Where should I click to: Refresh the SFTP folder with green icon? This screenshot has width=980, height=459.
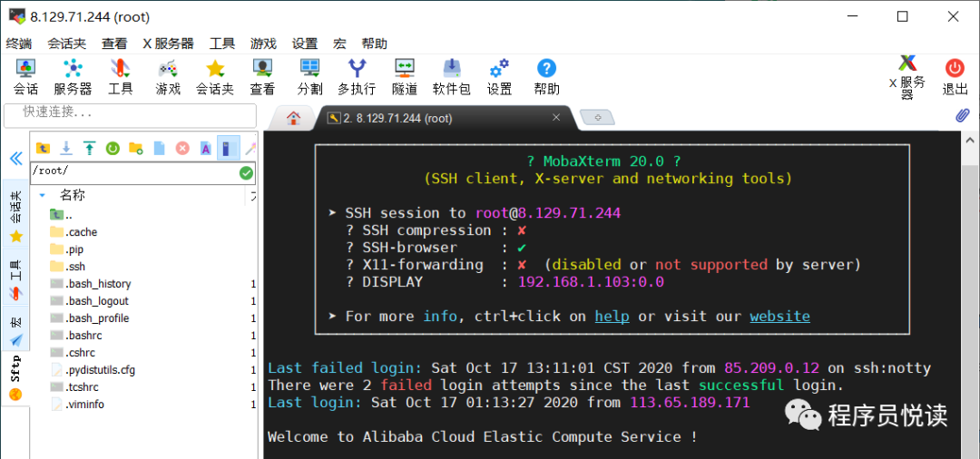113,148
